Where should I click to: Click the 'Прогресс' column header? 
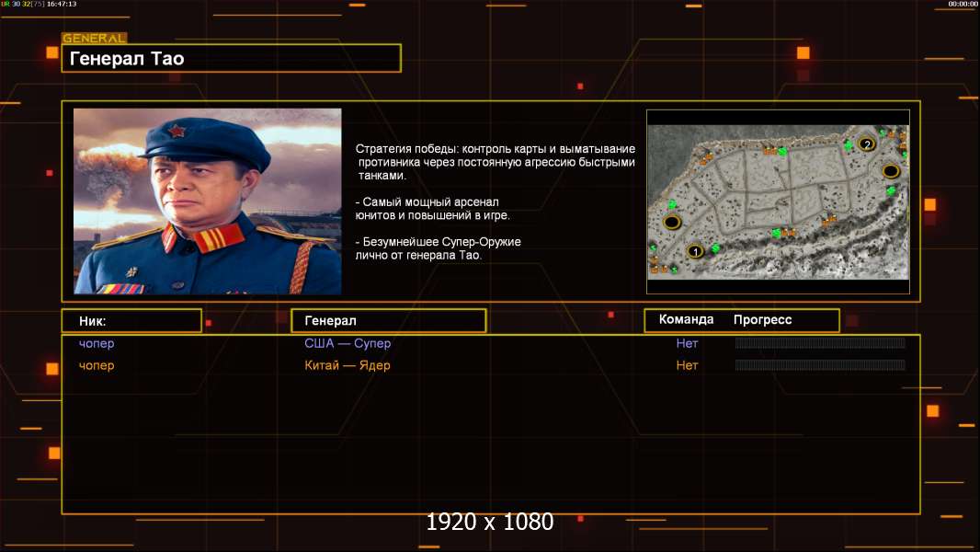click(762, 319)
